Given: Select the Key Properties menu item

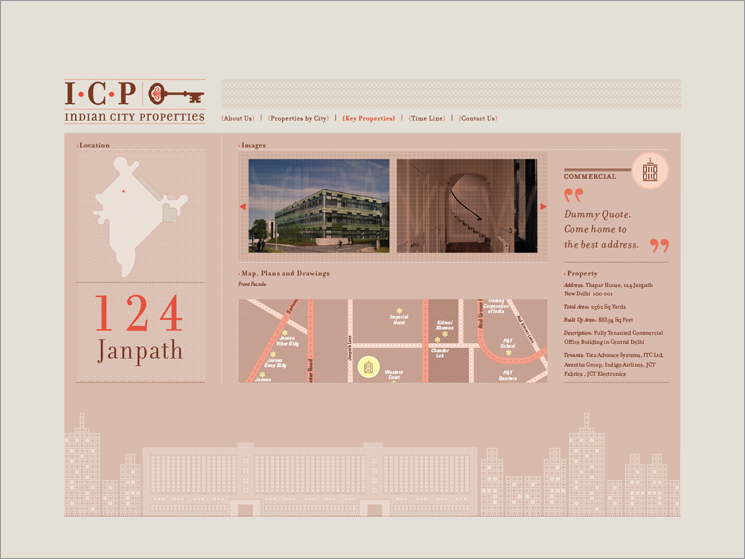Looking at the screenshot, I should click(369, 118).
